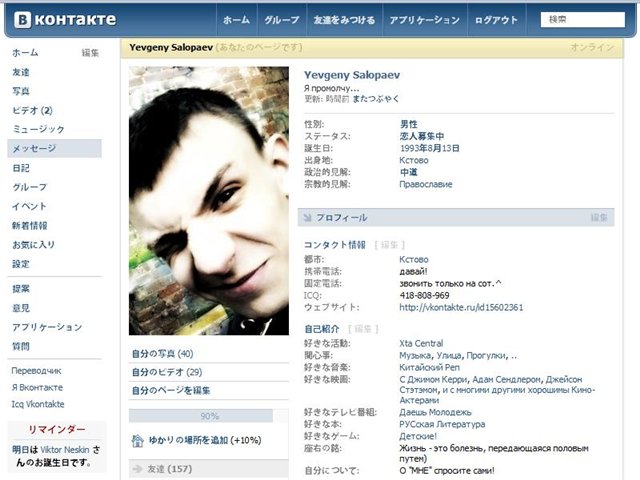Click the 中道 political view value

point(409,172)
